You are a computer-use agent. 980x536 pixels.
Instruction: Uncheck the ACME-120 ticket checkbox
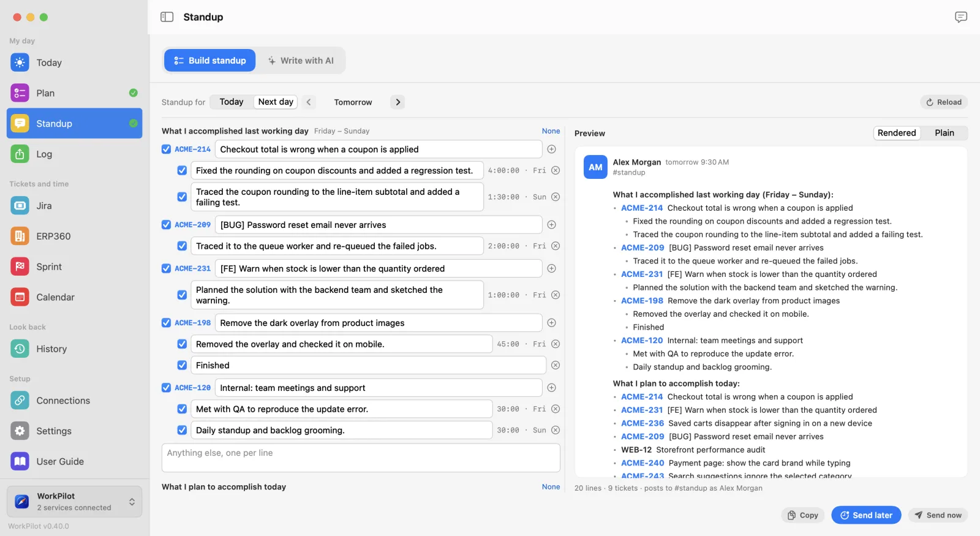pyautogui.click(x=166, y=388)
